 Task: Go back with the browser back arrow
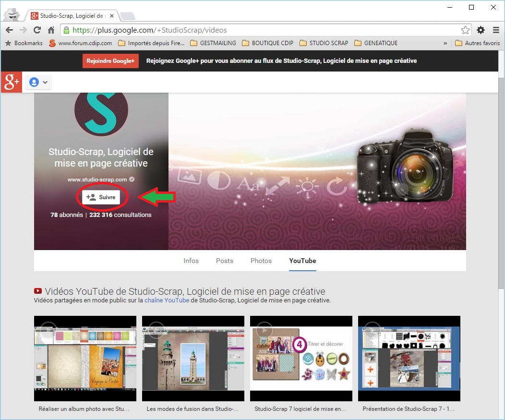pos(9,30)
